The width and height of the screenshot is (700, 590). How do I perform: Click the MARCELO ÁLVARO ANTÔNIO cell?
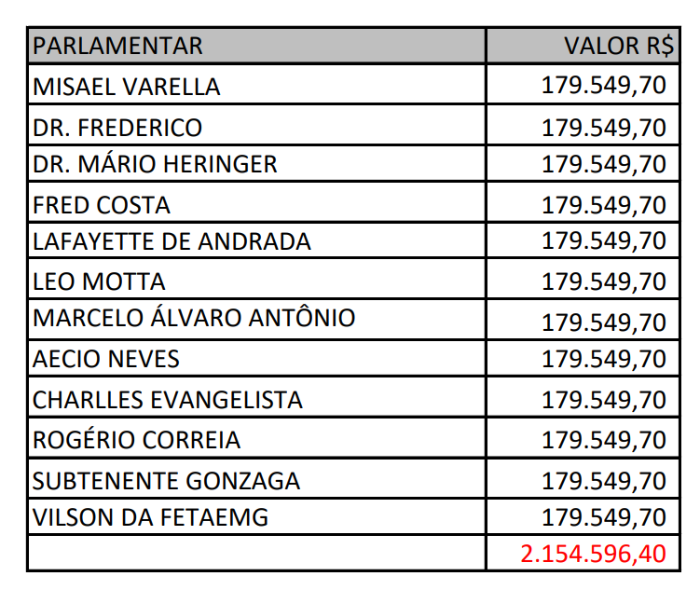click(194, 320)
